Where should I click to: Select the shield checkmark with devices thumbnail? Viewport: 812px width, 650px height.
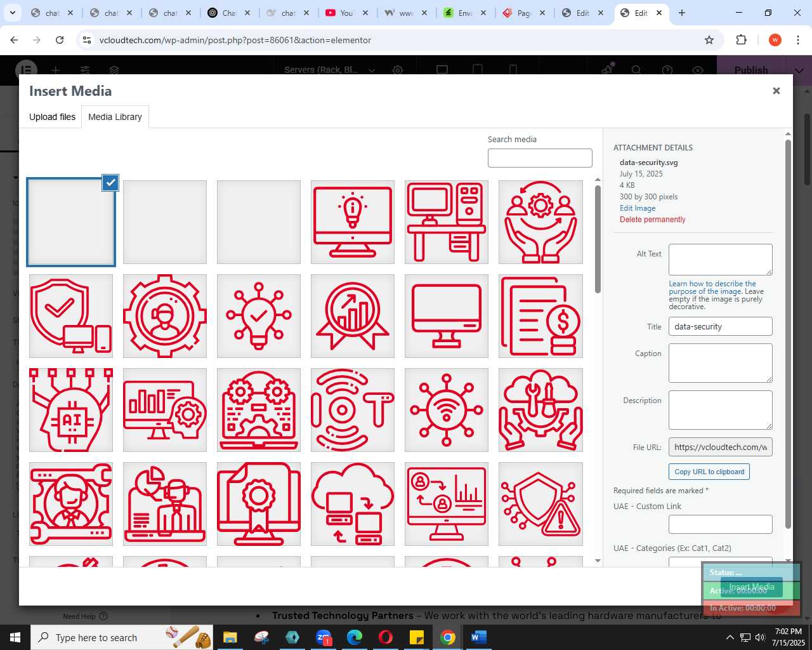tap(71, 316)
